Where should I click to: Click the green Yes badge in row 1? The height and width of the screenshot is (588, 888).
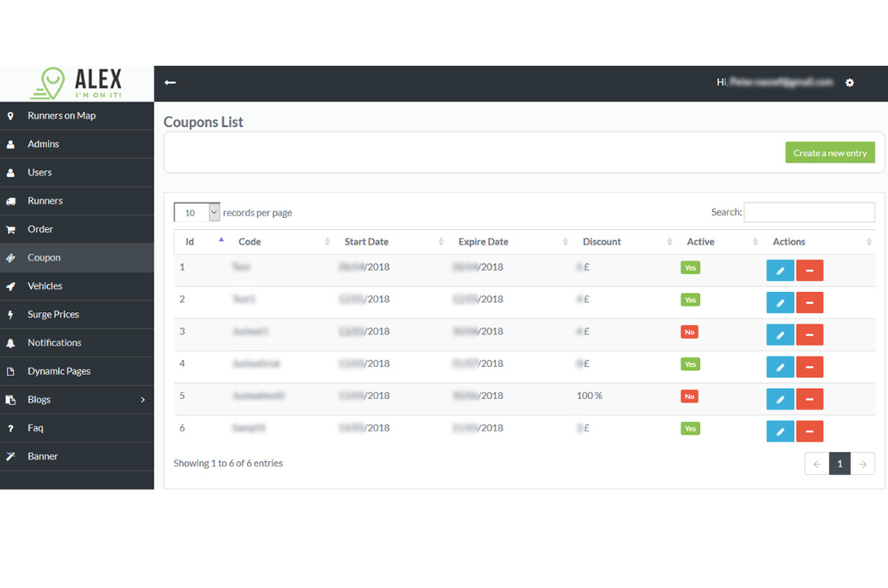coord(690,268)
